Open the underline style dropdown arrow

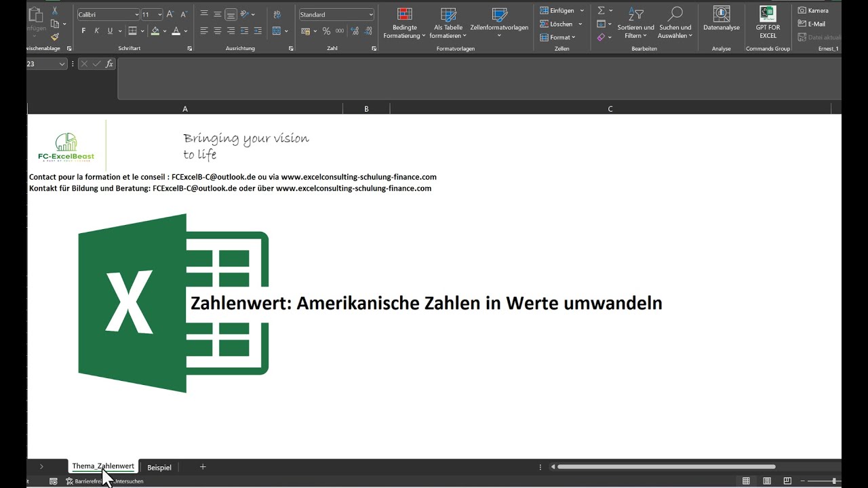tap(119, 31)
